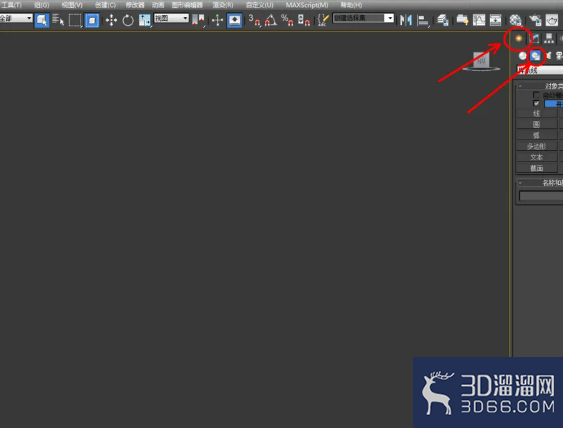563x428 pixels.
Task: Click the Align tool icon
Action: click(x=423, y=20)
